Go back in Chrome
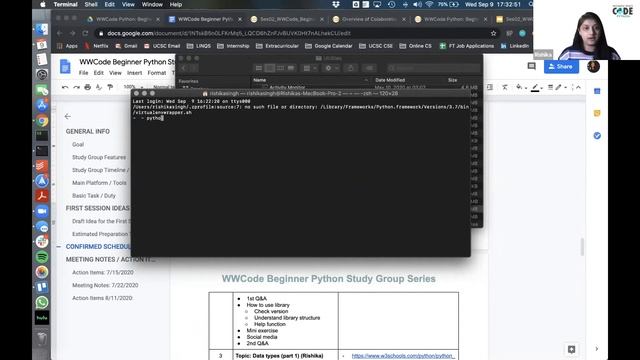 click(x=60, y=33)
